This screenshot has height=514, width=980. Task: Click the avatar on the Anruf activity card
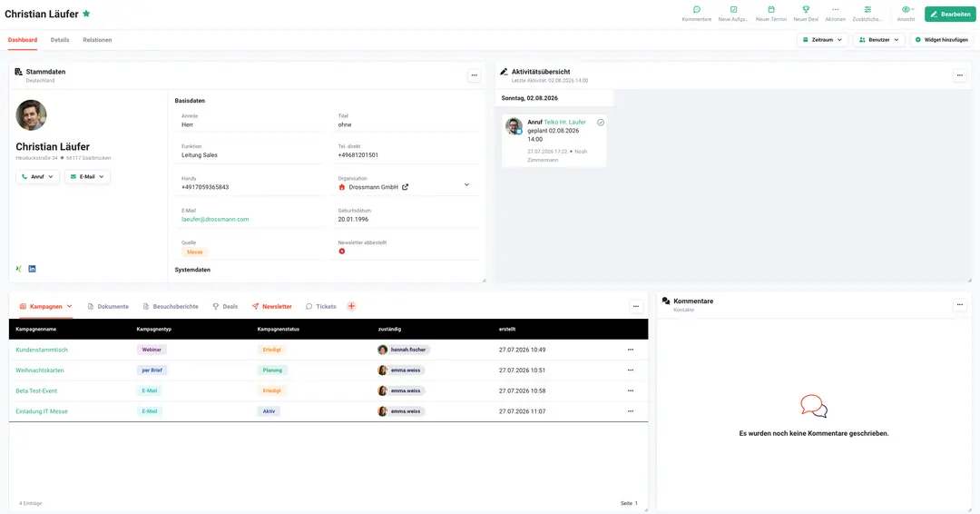click(x=514, y=125)
